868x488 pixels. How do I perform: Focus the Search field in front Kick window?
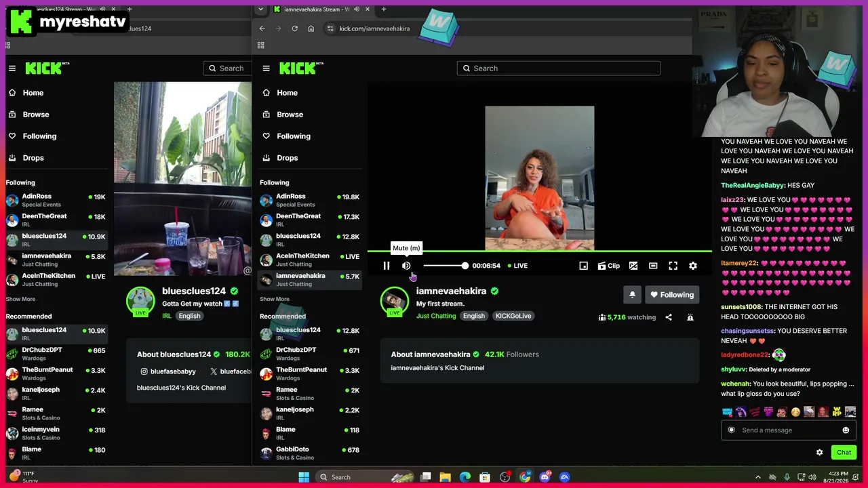[x=559, y=68]
